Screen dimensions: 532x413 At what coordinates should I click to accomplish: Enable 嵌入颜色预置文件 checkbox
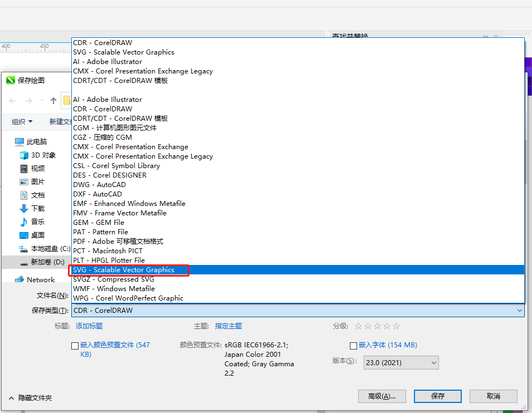click(x=75, y=346)
